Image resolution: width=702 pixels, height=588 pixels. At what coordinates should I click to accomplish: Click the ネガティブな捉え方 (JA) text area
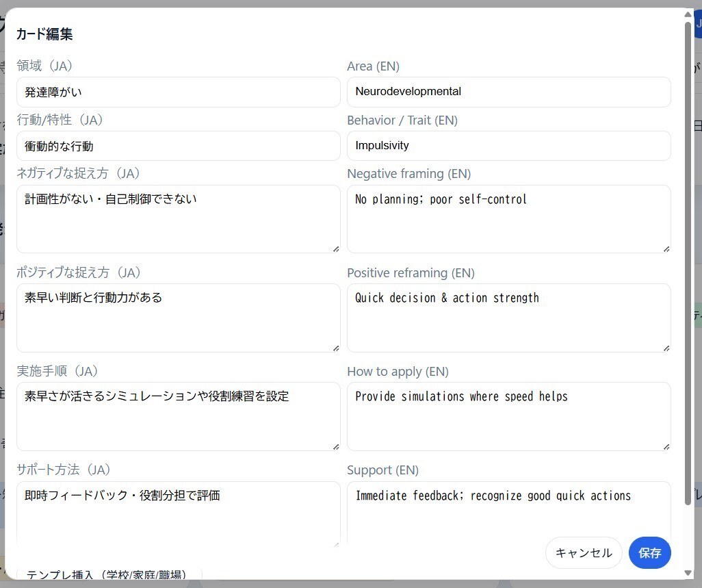pyautogui.click(x=178, y=219)
